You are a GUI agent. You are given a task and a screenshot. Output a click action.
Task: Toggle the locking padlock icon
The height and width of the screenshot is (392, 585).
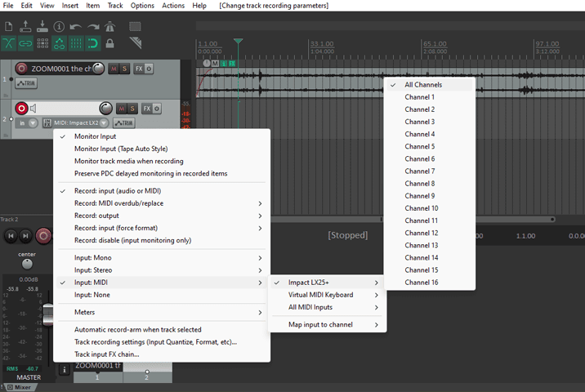tap(109, 43)
